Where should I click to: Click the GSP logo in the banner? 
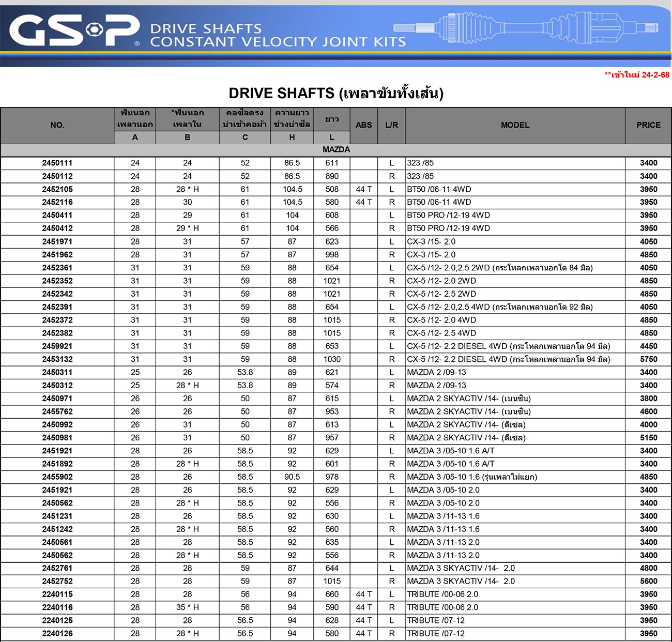click(x=74, y=30)
